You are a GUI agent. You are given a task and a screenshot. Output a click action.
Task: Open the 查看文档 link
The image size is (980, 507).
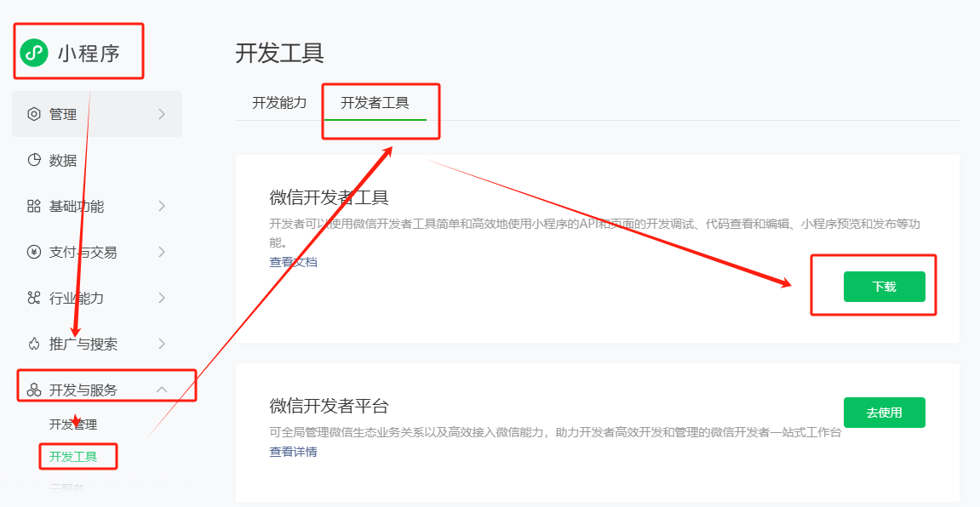(293, 262)
